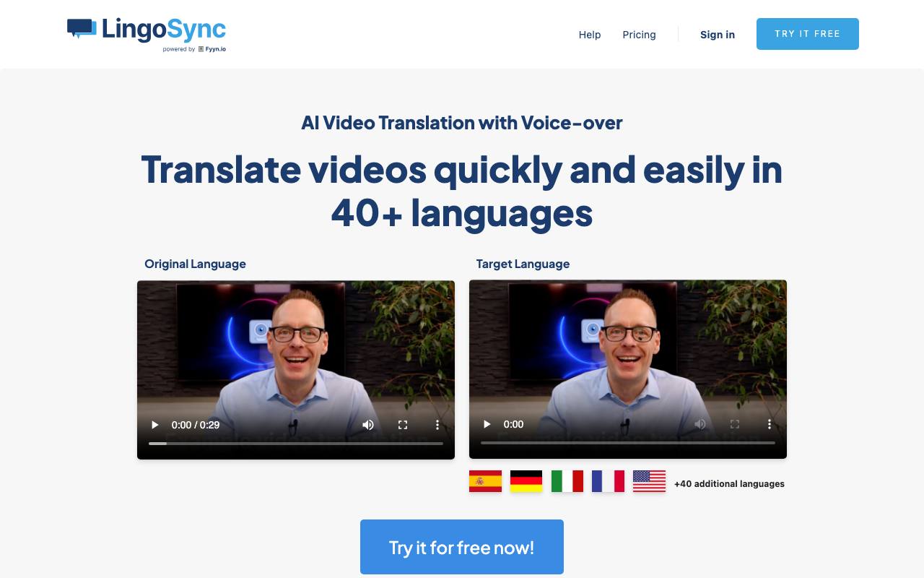Click the TRY IT FREE button
The image size is (924, 578).
coord(808,34)
